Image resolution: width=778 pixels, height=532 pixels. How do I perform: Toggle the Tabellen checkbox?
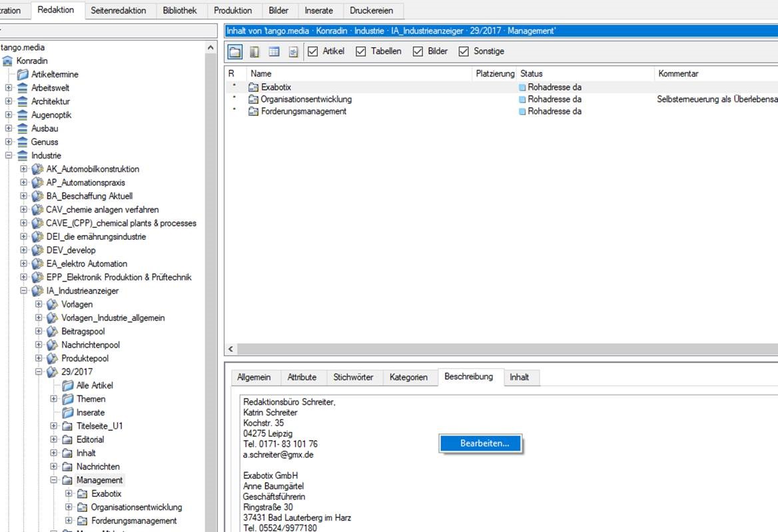[361, 51]
